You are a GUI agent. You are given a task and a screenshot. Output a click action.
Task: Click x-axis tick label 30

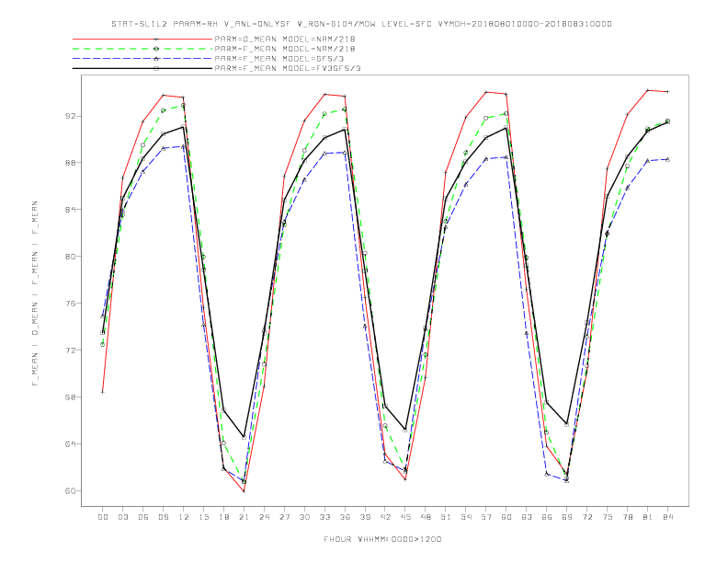(304, 517)
